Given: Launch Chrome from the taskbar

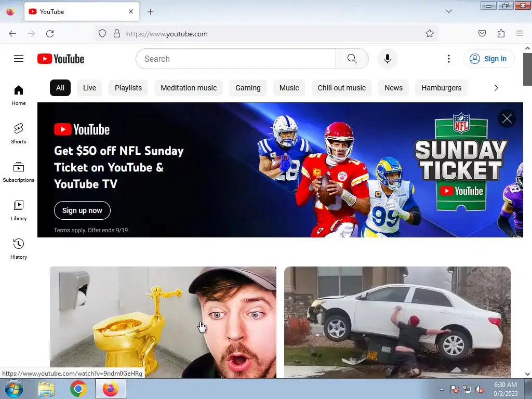Looking at the screenshot, I should tap(78, 389).
